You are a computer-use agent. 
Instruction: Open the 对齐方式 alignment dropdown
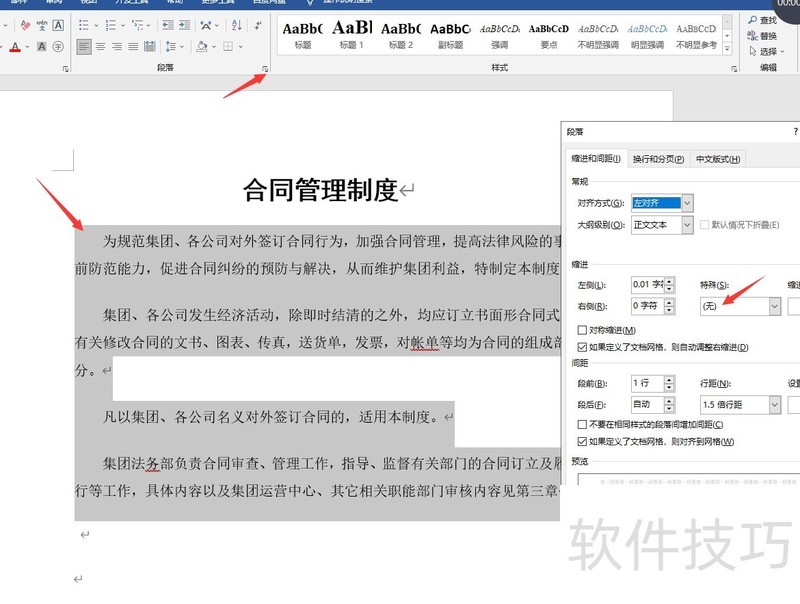686,203
